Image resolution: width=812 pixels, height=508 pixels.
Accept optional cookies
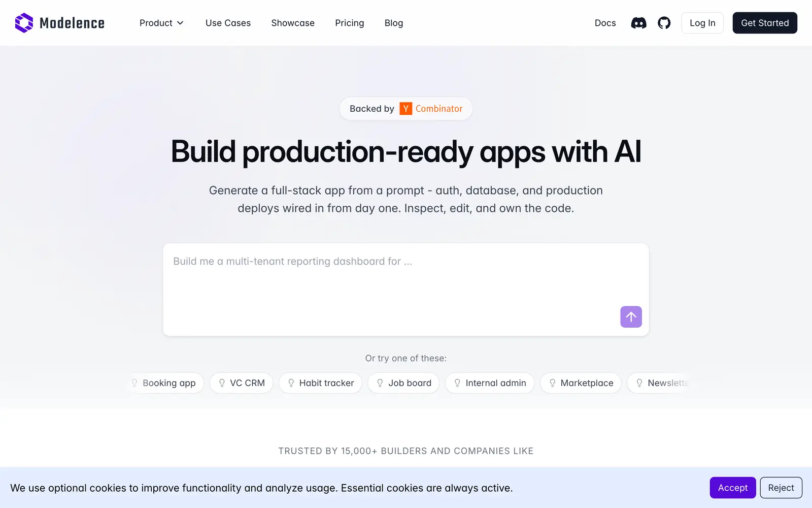click(732, 488)
